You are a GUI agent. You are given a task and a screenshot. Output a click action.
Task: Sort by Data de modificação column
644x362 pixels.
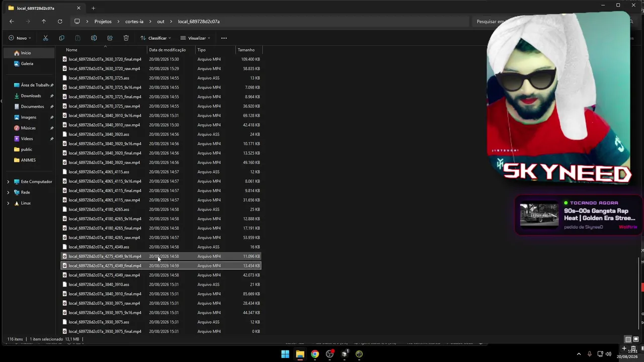click(x=171, y=50)
